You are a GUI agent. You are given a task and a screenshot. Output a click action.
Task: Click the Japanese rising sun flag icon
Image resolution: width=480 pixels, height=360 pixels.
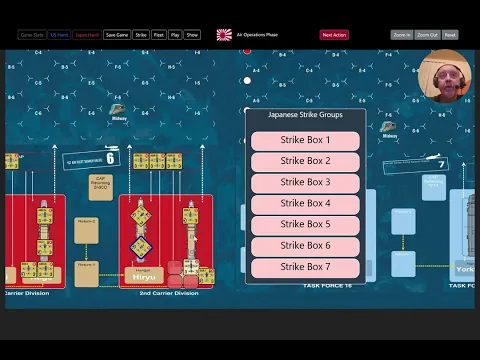224,35
